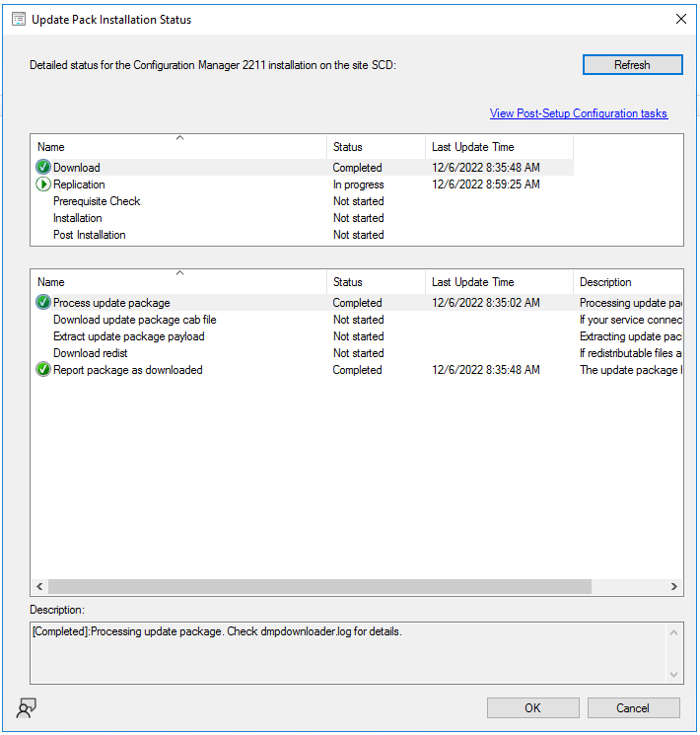Click the in-progress play icon beside Replication
Screen dimensions: 700x735
coord(43,184)
